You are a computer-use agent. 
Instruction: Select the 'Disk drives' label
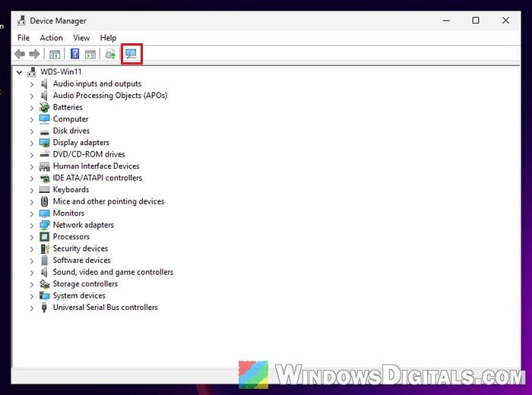[x=71, y=131]
